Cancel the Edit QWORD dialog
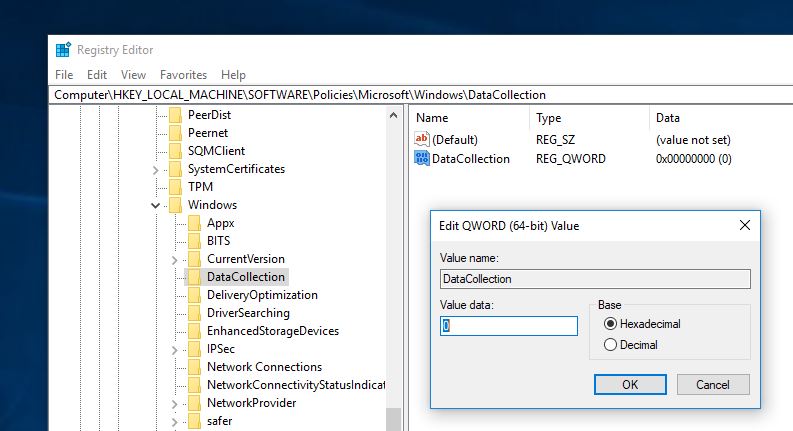793x431 pixels. tap(713, 384)
